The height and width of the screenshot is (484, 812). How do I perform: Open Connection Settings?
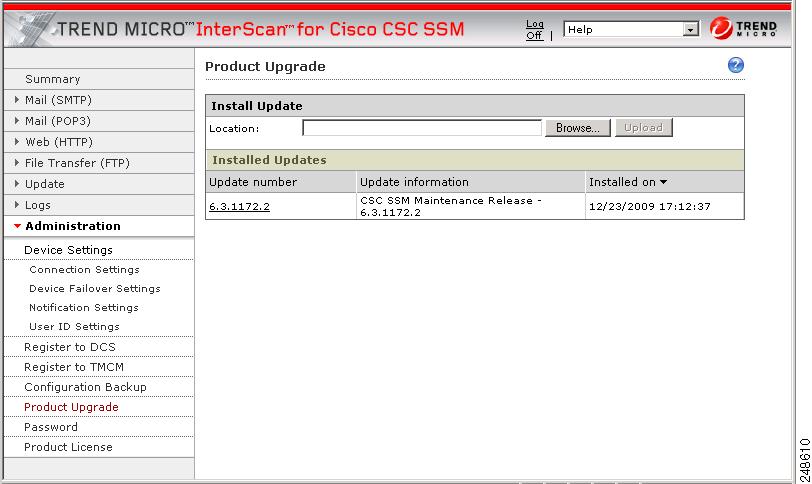click(84, 269)
